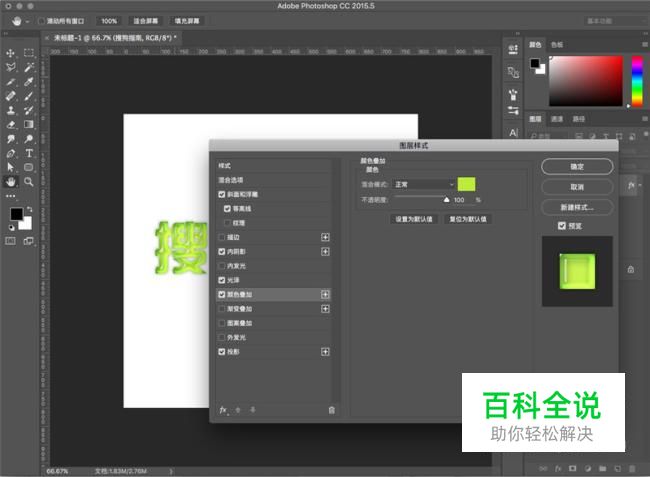
Task: Select the Healing Brush tool
Action: point(10,96)
